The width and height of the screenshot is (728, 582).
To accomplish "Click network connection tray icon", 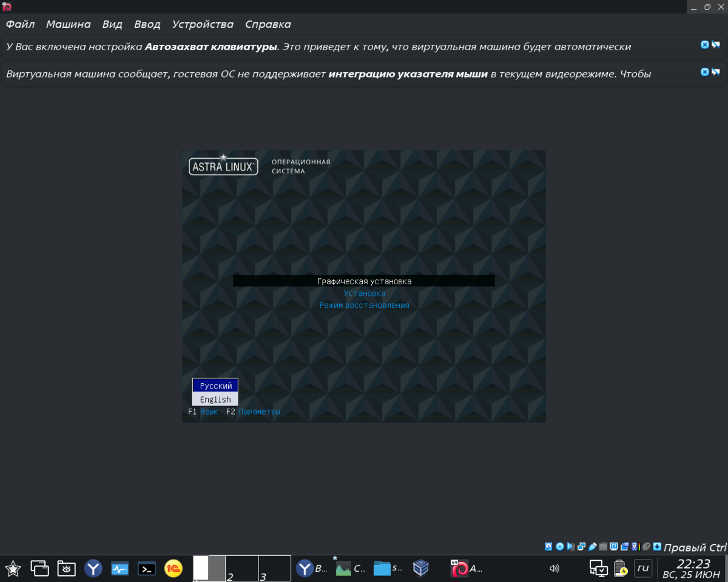I will (599, 569).
